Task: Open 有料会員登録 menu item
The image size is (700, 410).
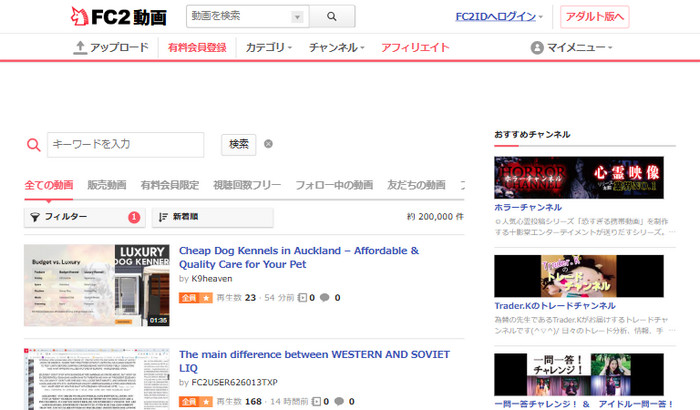Action: (x=197, y=47)
